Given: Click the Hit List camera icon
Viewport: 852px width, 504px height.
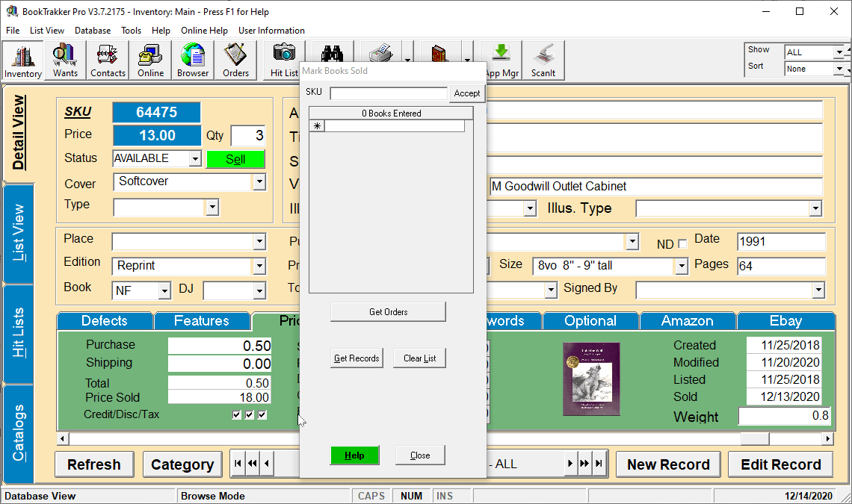Looking at the screenshot, I should 284,60.
